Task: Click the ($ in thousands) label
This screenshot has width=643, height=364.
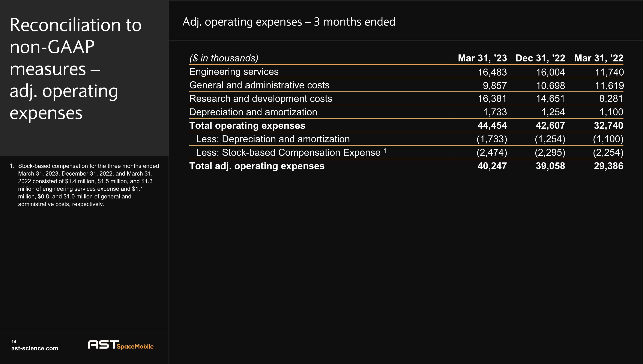Action: [224, 58]
